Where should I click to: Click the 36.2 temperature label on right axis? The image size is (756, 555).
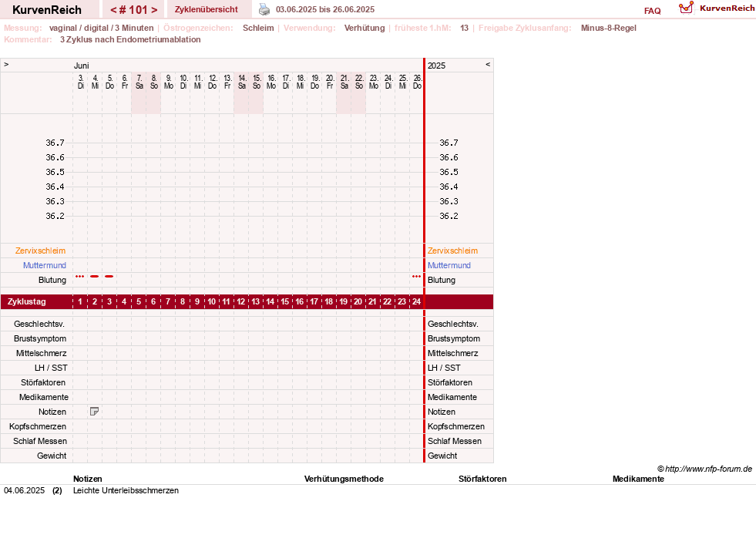(x=449, y=216)
